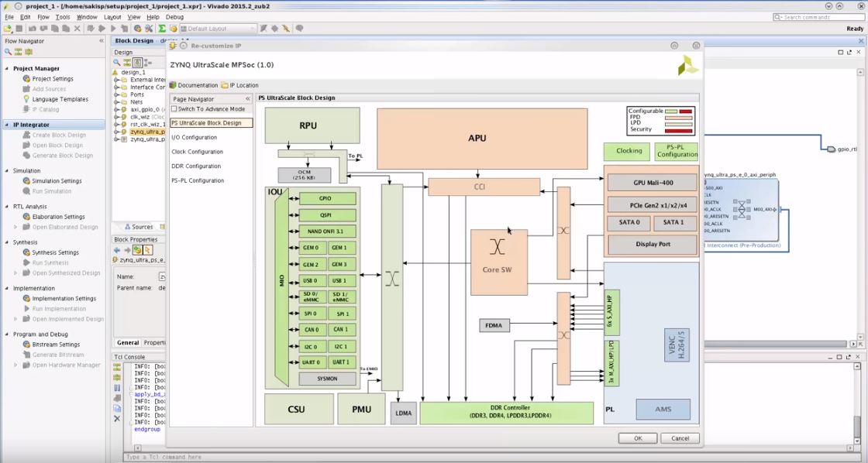The height and width of the screenshot is (463, 868).
Task: Click the Implementation Settings gear icon
Action: pos(26,298)
